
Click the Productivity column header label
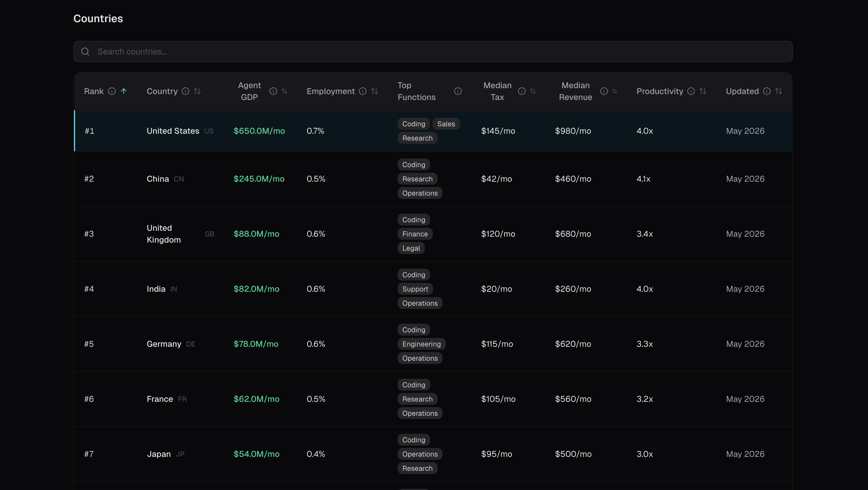coord(660,91)
